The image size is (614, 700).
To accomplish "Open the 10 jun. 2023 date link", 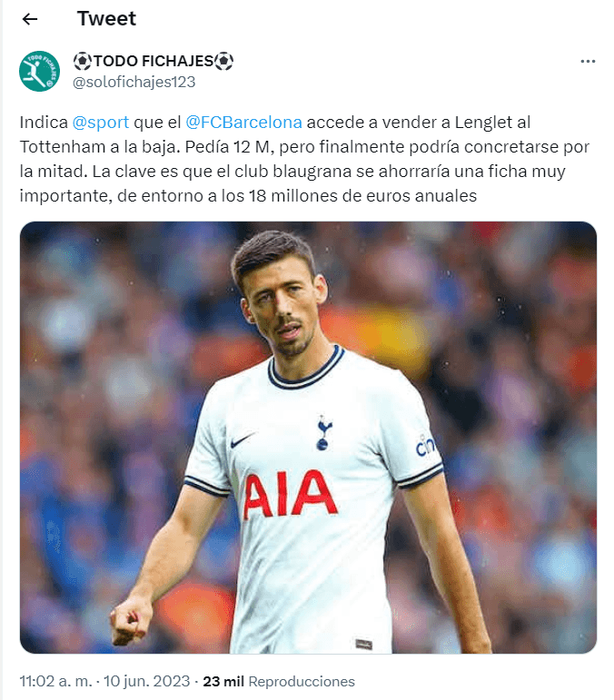I will click(x=147, y=681).
